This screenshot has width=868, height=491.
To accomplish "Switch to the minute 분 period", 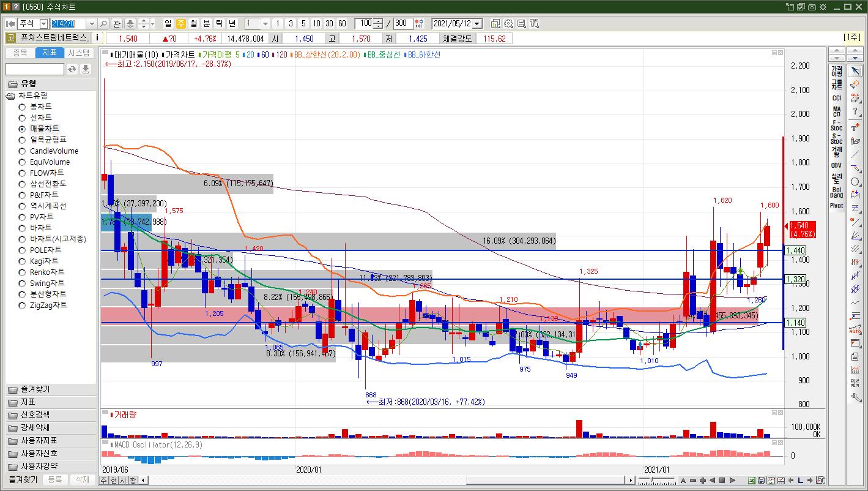I will [x=207, y=23].
